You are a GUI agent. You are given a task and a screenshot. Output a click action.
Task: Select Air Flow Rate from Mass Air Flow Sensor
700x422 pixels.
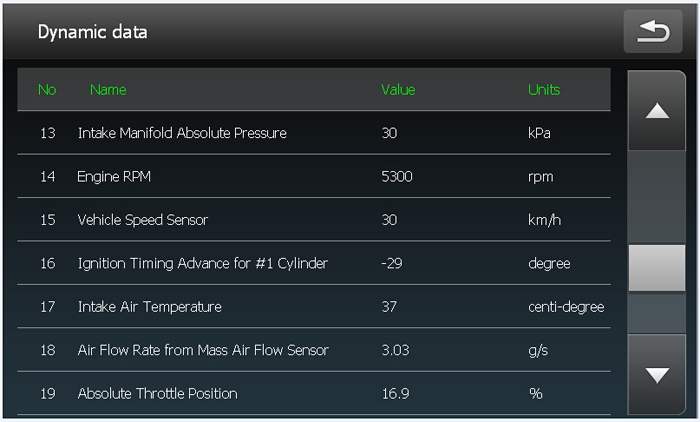314,350
